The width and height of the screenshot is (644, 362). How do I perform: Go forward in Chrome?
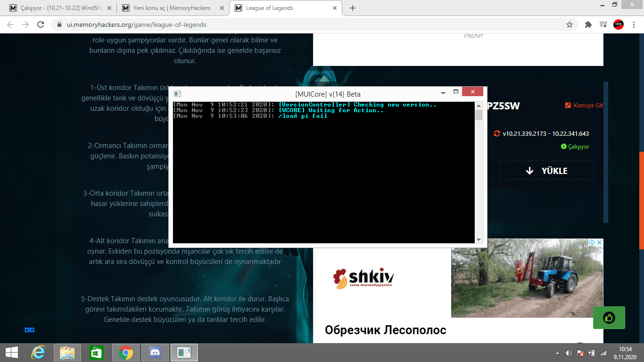(25, 25)
